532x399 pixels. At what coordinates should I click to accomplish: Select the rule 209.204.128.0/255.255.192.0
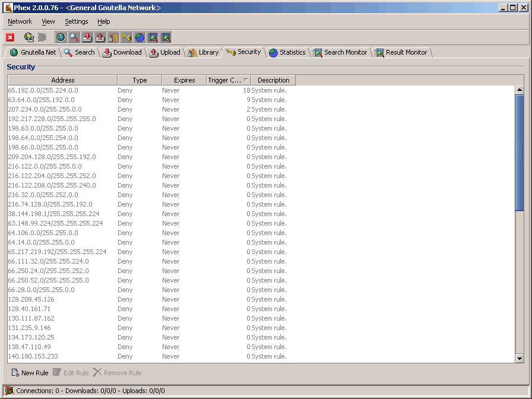(x=151, y=157)
